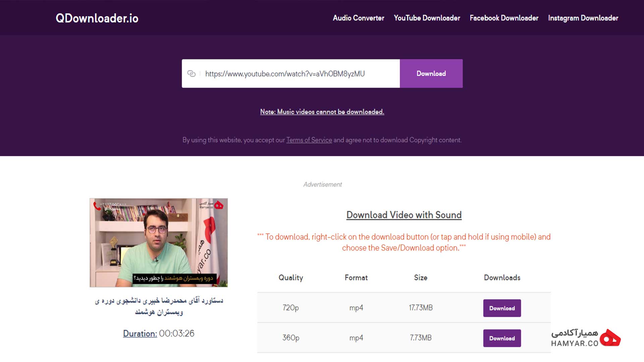Click the Format column header

[356, 278]
